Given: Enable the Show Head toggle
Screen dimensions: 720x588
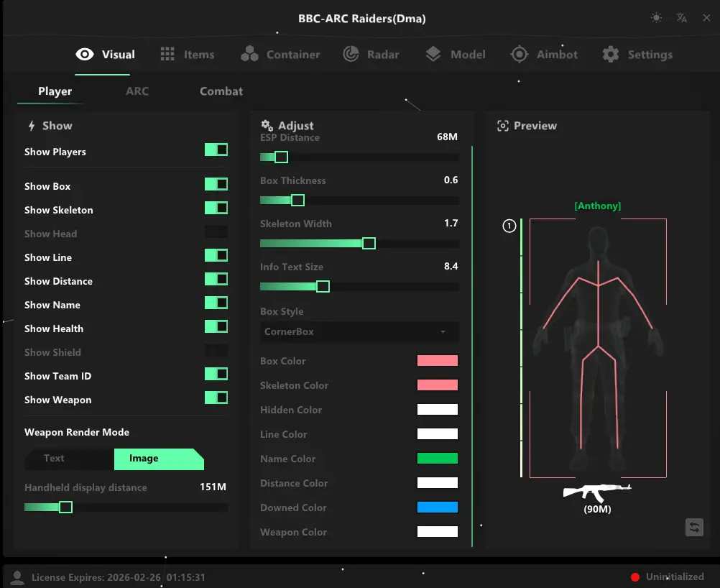Looking at the screenshot, I should (216, 231).
